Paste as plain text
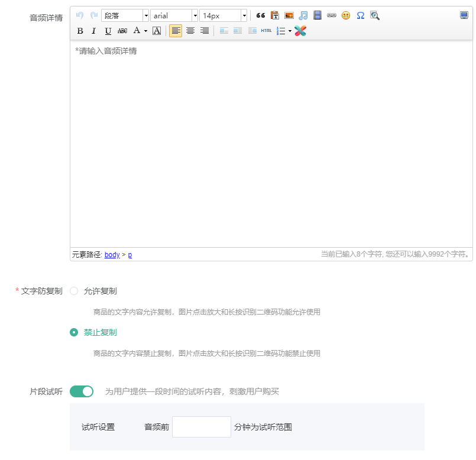This screenshot has width=476, height=460. [275, 15]
